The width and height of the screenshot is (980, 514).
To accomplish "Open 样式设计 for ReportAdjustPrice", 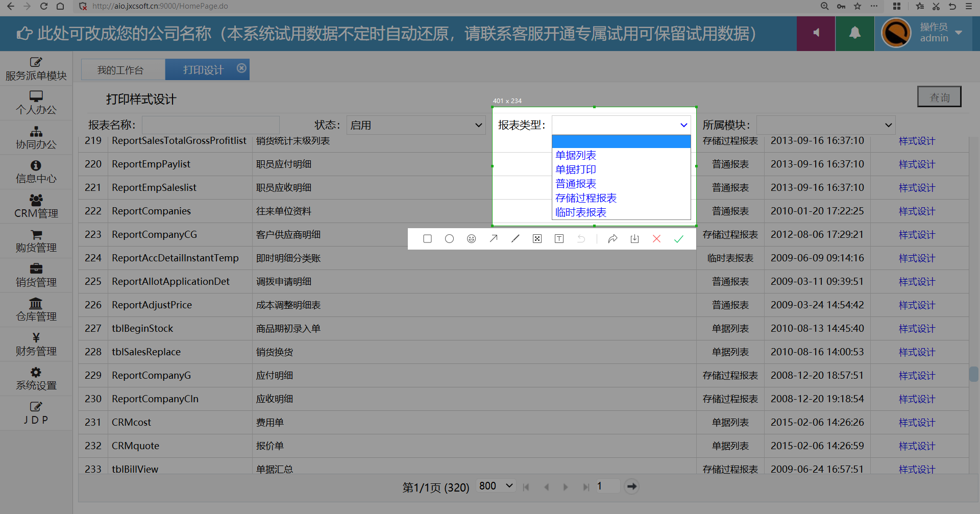I will point(917,305).
